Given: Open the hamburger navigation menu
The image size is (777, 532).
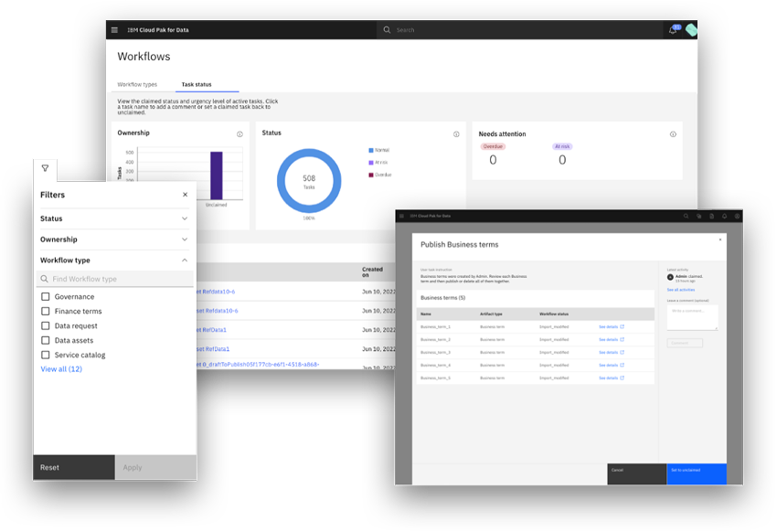Looking at the screenshot, I should pyautogui.click(x=113, y=29).
